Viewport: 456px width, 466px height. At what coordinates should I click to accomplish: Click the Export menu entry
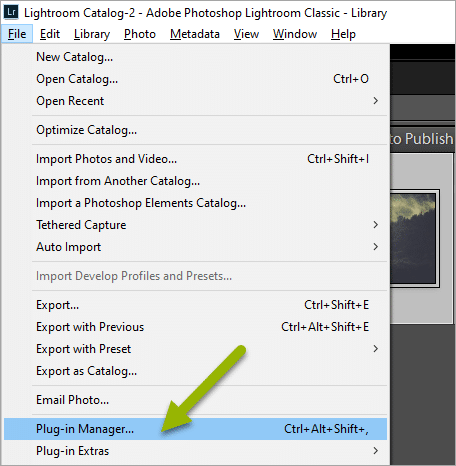(195, 305)
